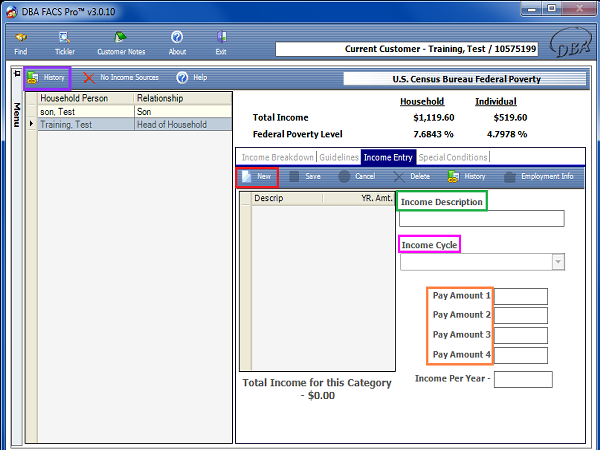The width and height of the screenshot is (600, 450).
Task: Open Help in the income toolbar
Action: [x=192, y=78]
